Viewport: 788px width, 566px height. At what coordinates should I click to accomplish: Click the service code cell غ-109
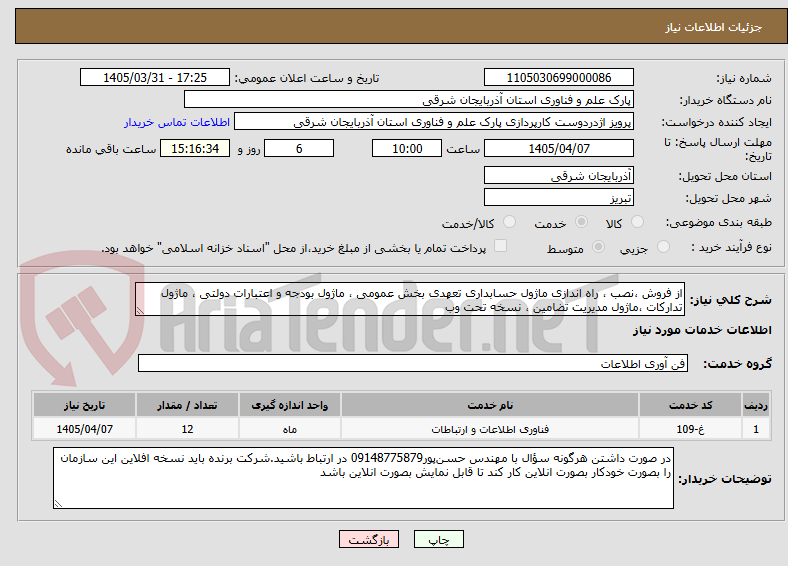click(691, 429)
